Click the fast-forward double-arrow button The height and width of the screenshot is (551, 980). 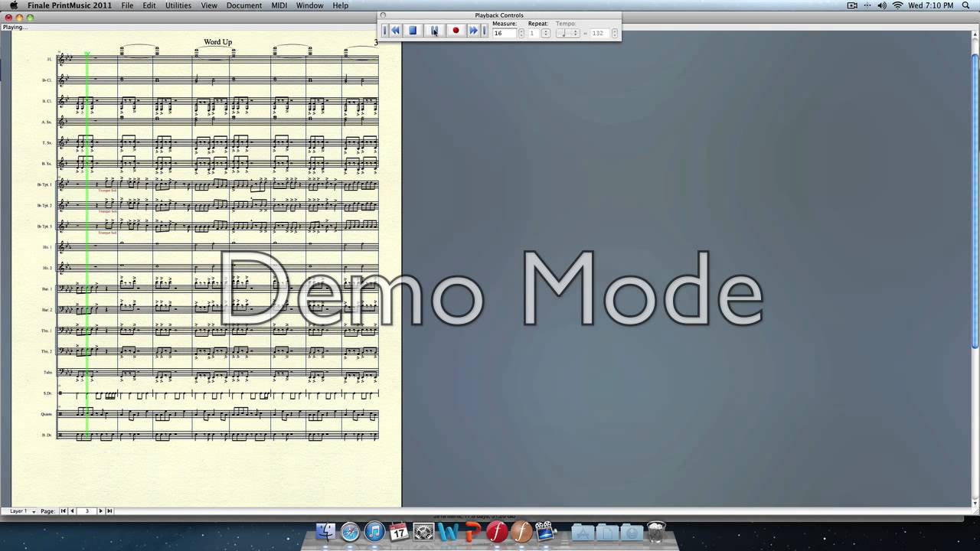(473, 31)
